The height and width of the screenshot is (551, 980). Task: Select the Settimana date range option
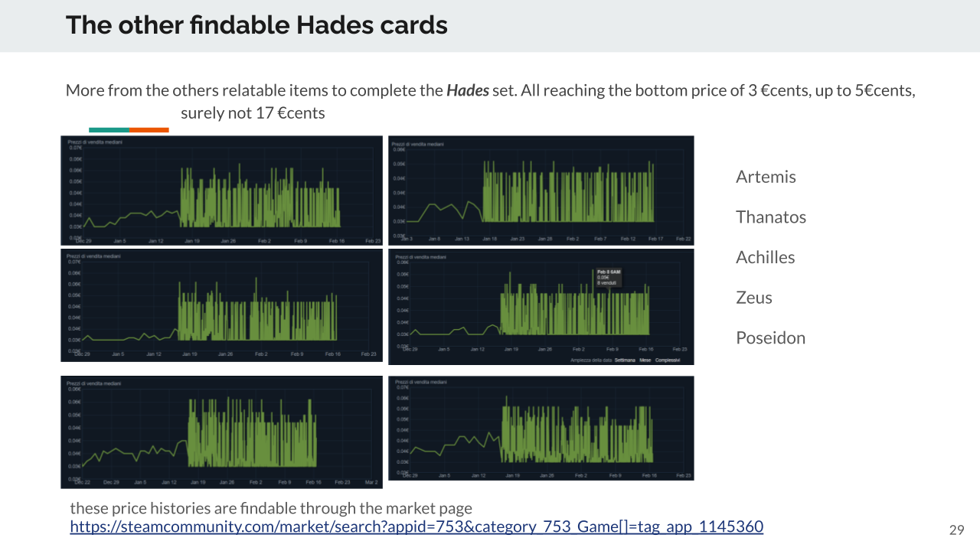coord(625,360)
